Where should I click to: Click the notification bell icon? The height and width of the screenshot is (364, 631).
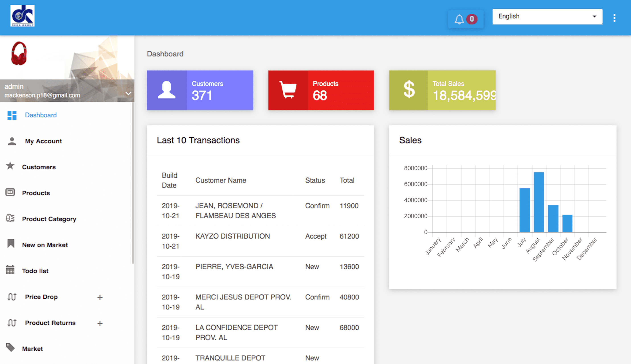(459, 19)
